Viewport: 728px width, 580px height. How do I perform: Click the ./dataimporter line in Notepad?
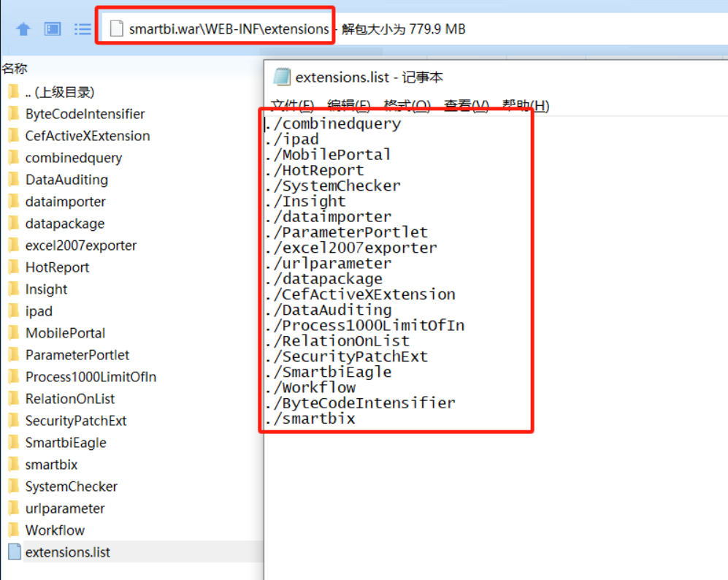point(329,217)
